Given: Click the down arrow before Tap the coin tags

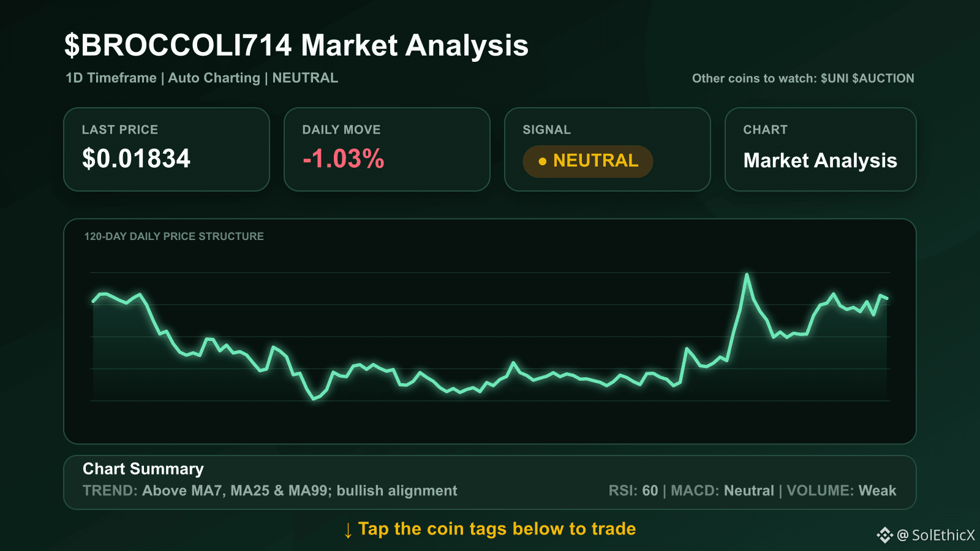Looking at the screenshot, I should point(348,530).
